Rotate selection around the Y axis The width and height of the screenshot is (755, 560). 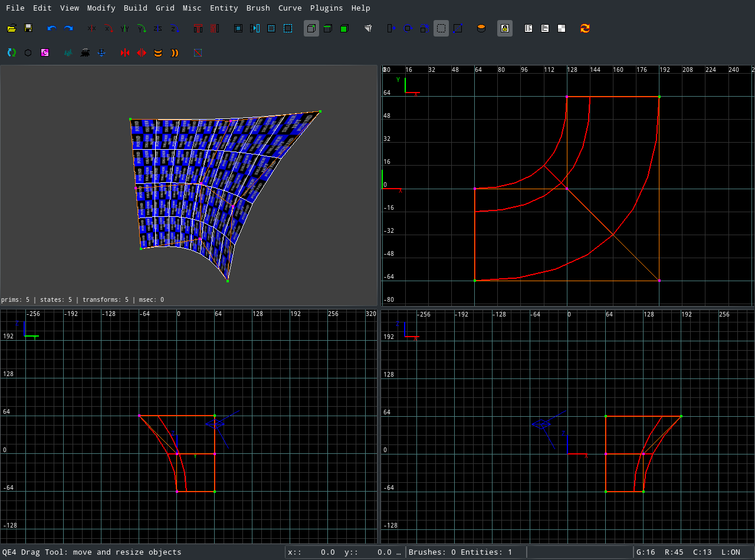click(142, 28)
